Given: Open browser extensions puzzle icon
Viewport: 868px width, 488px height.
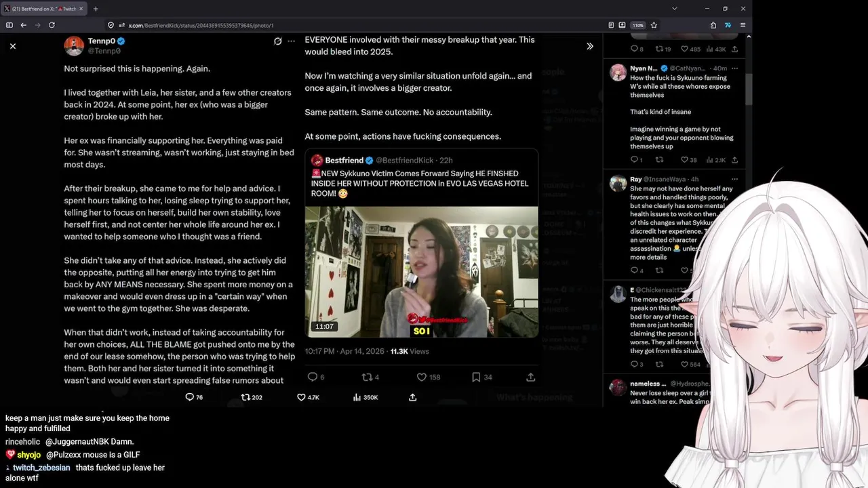Looking at the screenshot, I should click(713, 25).
